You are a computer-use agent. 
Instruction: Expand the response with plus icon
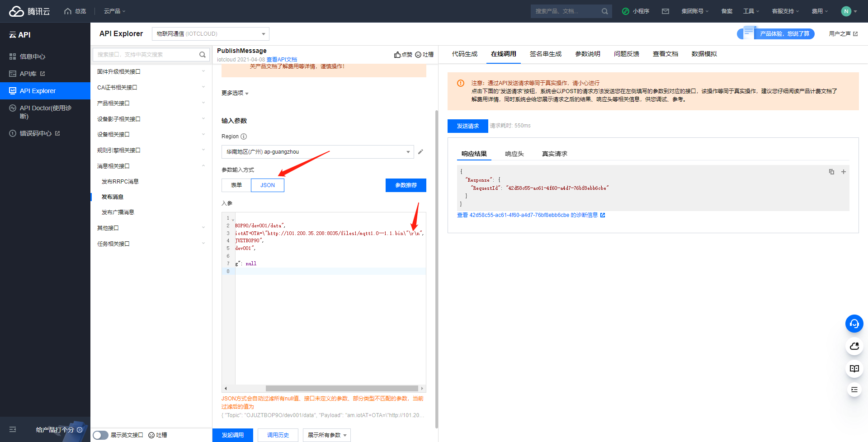click(843, 172)
